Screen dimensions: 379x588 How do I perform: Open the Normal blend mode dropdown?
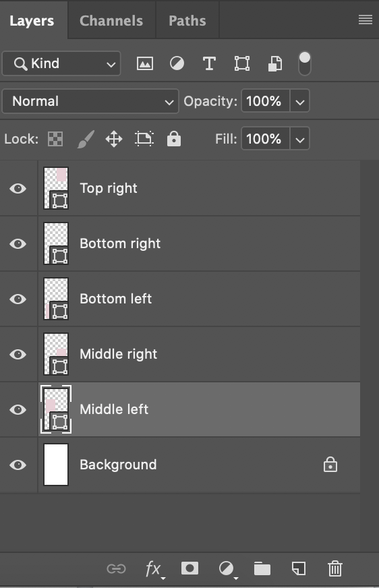tap(90, 101)
